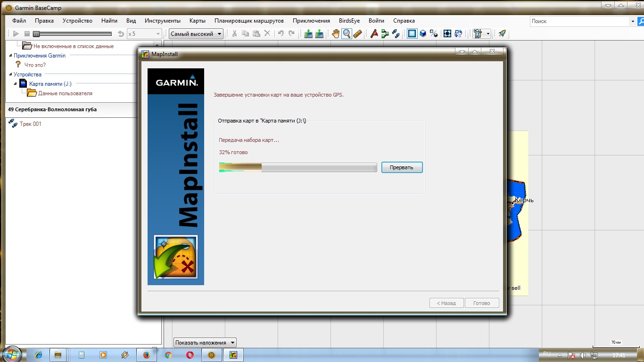
Task: Open the activity profile hiker dropdown
Action: [x=482, y=33]
